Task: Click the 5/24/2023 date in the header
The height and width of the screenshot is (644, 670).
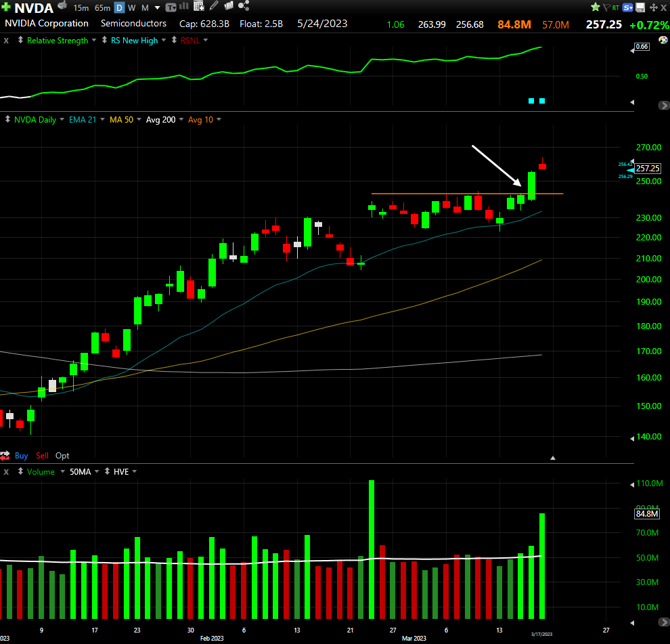Action: coord(323,24)
